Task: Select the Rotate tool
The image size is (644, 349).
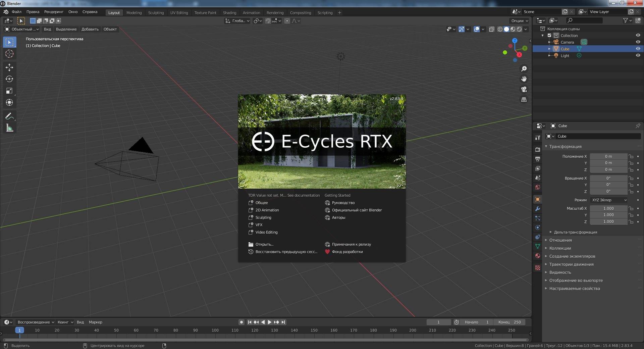Action: tap(9, 79)
